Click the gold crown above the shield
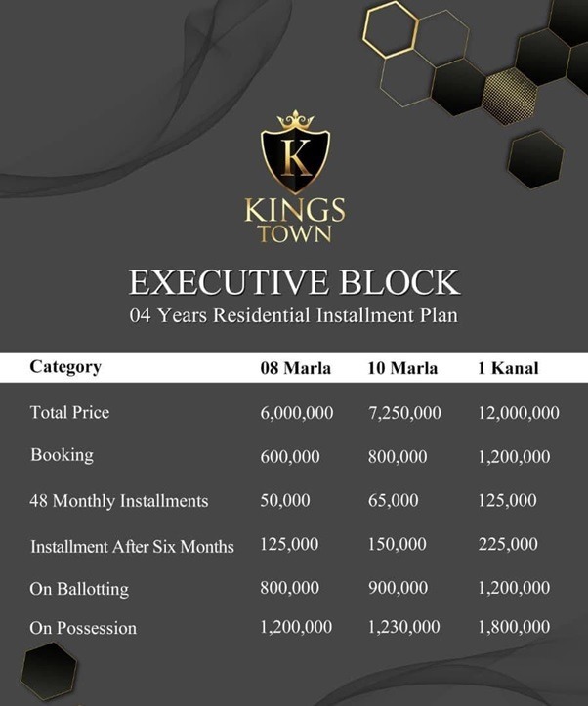The image size is (588, 706). tap(295, 120)
